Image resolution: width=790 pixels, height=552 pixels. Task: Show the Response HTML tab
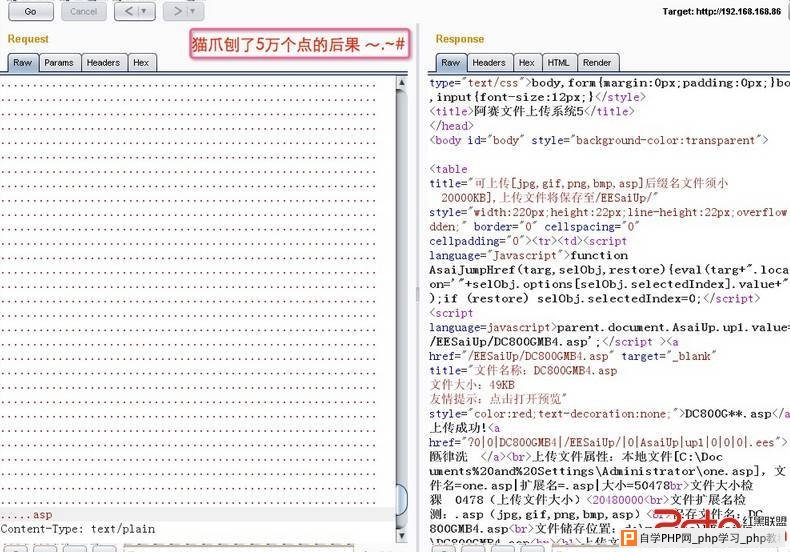click(x=558, y=63)
